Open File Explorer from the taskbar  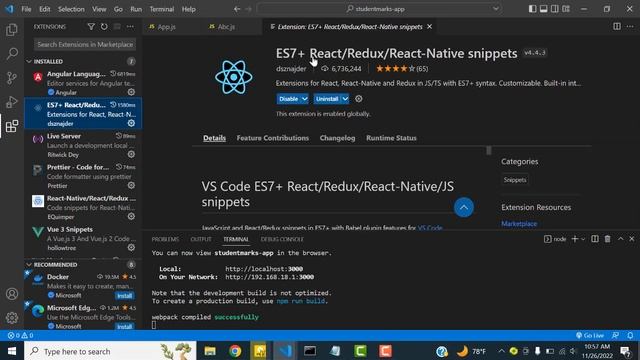click(x=210, y=351)
